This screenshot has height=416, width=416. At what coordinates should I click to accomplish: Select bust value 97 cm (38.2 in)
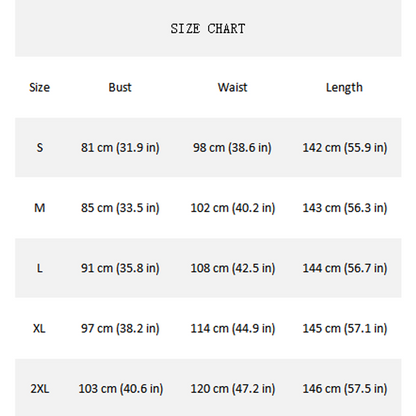pos(120,329)
